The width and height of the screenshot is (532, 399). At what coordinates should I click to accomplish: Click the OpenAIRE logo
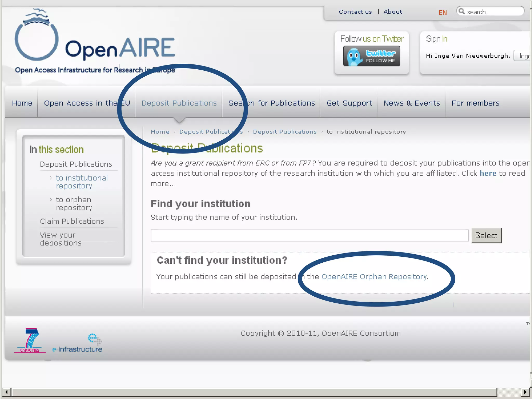[x=95, y=41]
